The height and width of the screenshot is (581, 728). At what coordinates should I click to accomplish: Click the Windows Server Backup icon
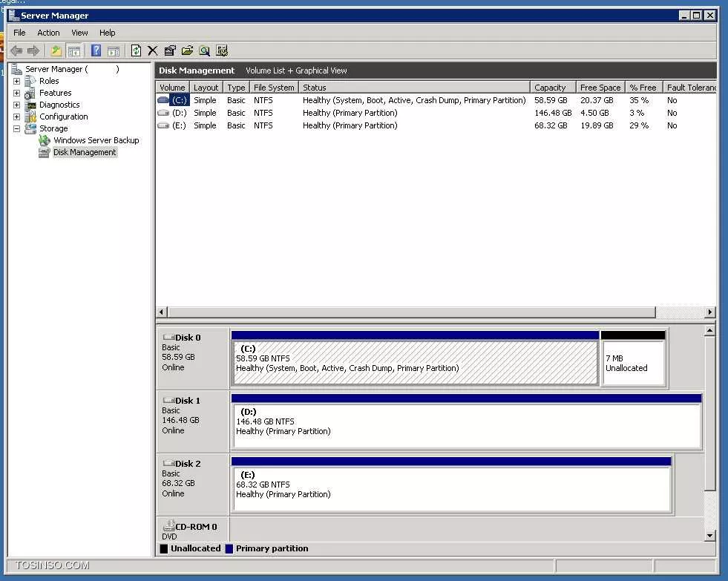click(44, 139)
